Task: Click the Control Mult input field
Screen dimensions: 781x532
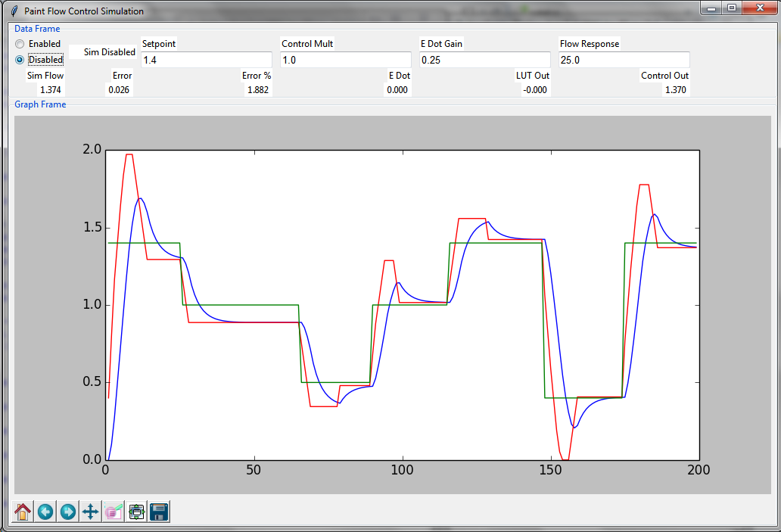Action: [x=346, y=60]
